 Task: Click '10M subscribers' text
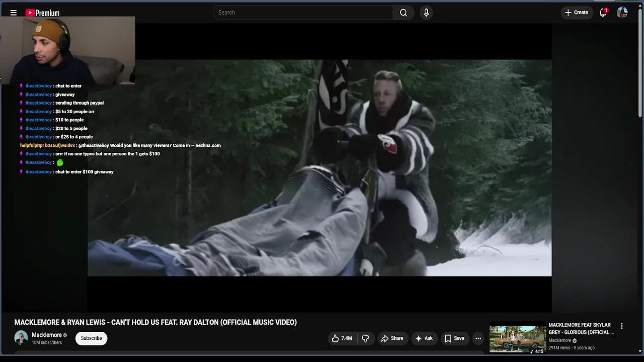coord(47,343)
